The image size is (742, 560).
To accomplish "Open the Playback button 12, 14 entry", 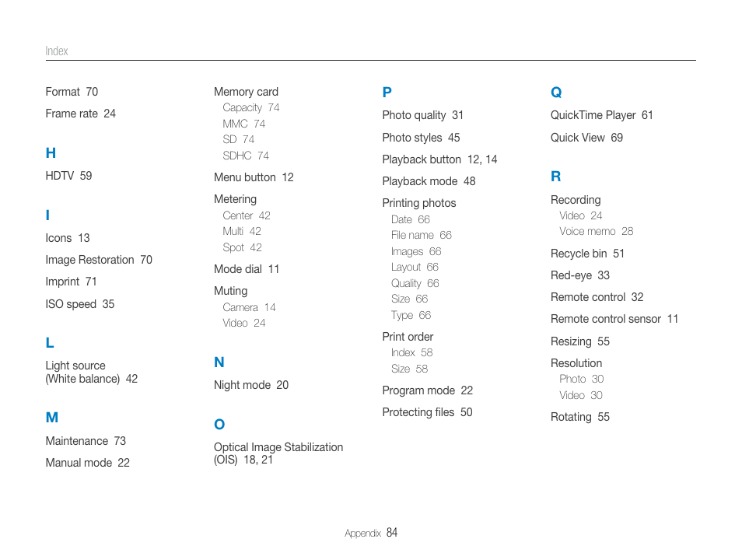I will [x=439, y=159].
